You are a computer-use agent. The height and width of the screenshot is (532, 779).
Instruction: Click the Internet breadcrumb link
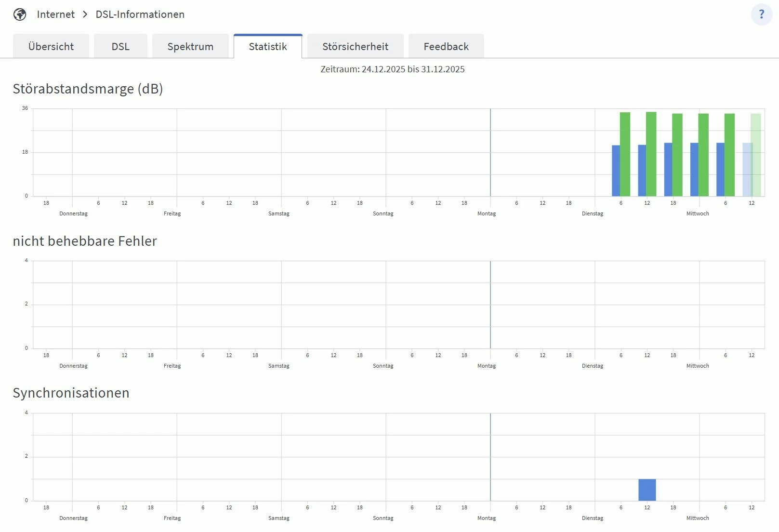coord(56,14)
